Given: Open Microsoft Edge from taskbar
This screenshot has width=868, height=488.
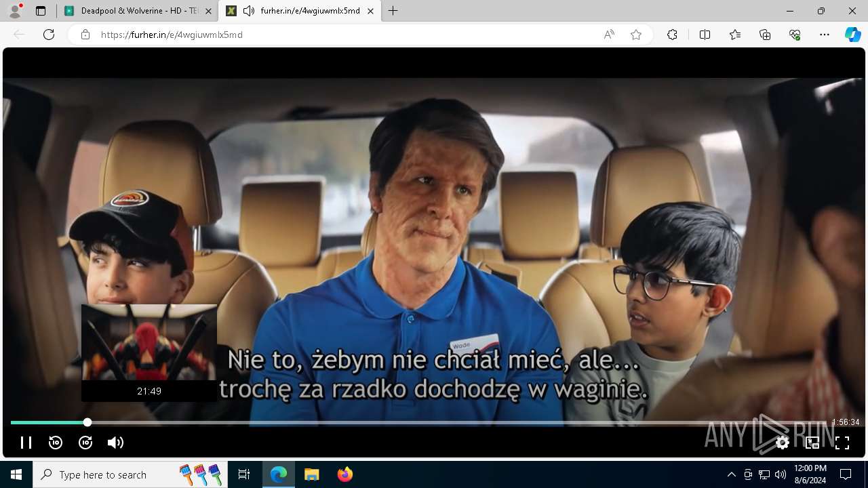Looking at the screenshot, I should coord(279,474).
